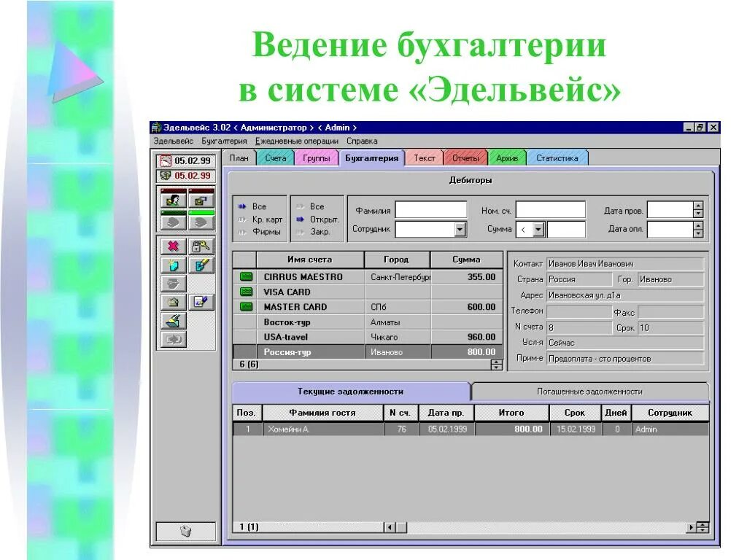Click the greyed arrow transfer button
The image size is (747, 560).
point(174,339)
